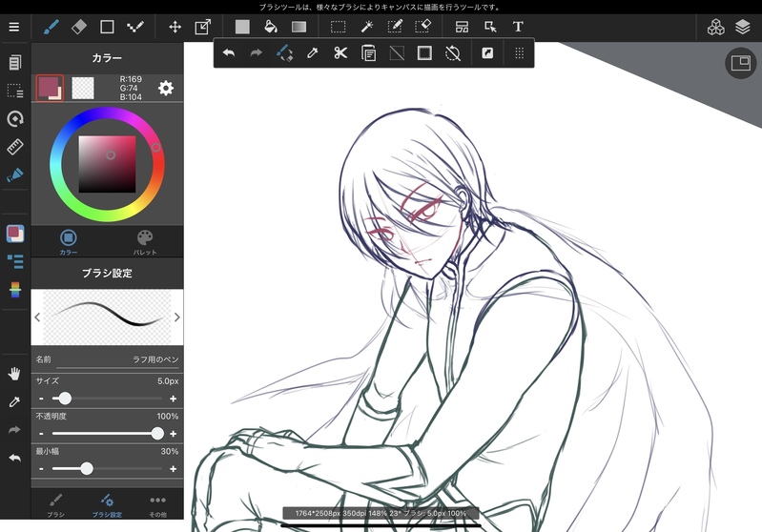Click the Redo arrow in shortcut bar
The height and width of the screenshot is (532, 762).
pos(257,53)
